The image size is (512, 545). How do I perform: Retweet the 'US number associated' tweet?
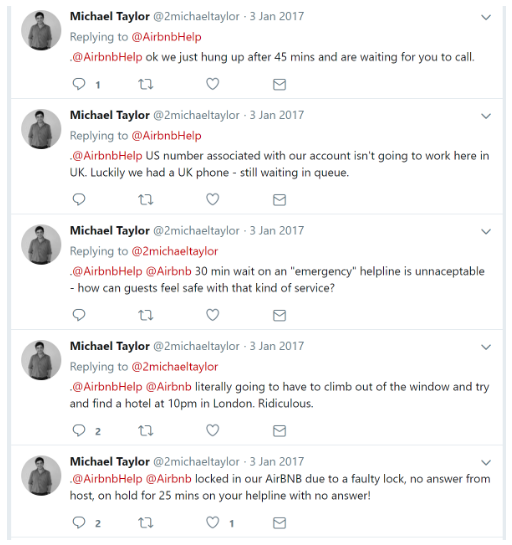tap(145, 200)
